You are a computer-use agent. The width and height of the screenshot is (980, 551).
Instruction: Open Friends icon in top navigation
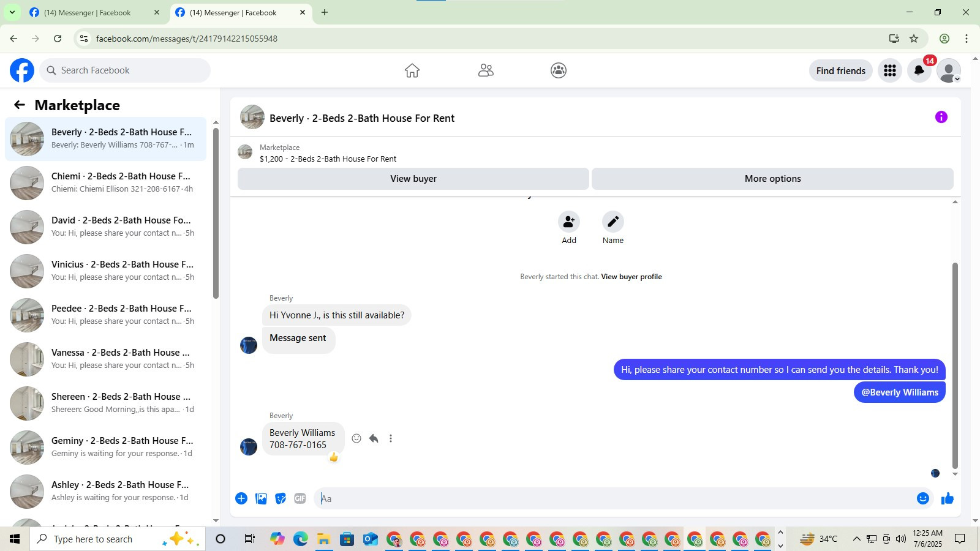[x=486, y=70]
